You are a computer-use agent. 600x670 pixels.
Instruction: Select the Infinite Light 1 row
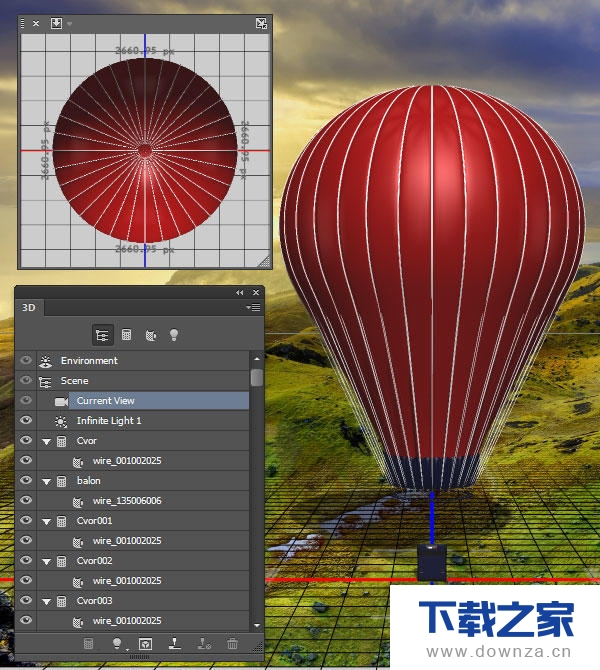143,421
